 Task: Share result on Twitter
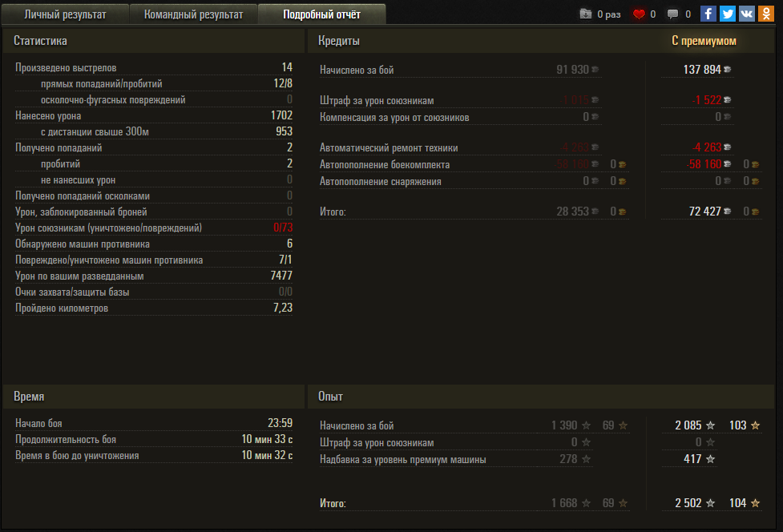tap(728, 14)
